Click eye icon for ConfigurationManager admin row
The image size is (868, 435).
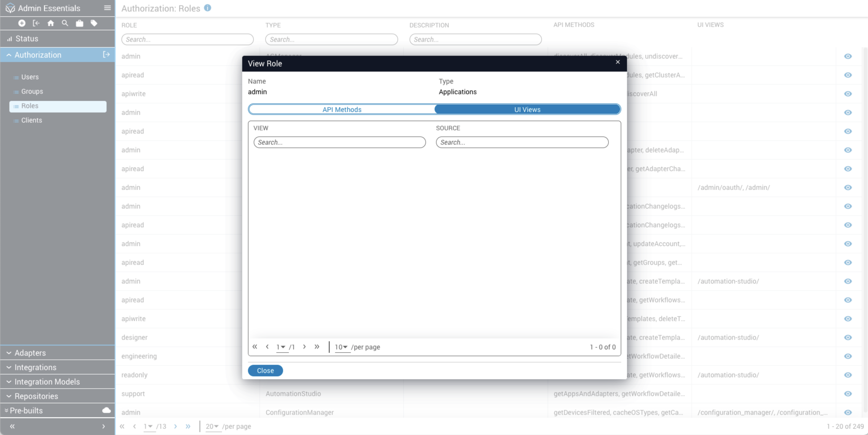(x=848, y=412)
